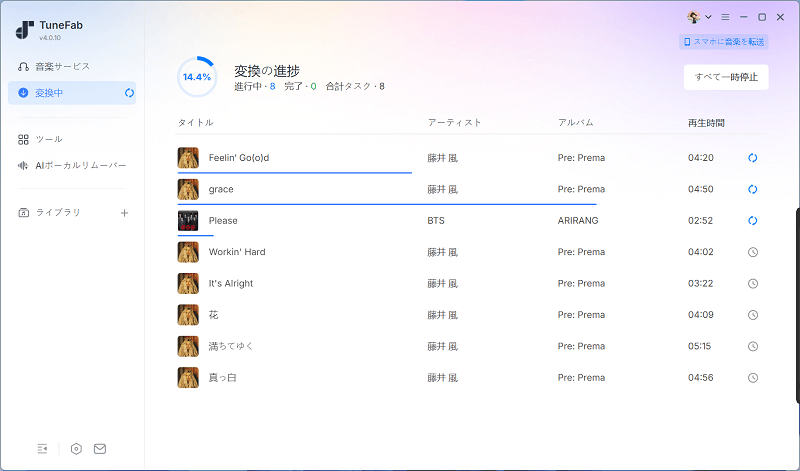Image resolution: width=800 pixels, height=471 pixels.
Task: Click すべて一時停止 button
Action: coord(726,77)
